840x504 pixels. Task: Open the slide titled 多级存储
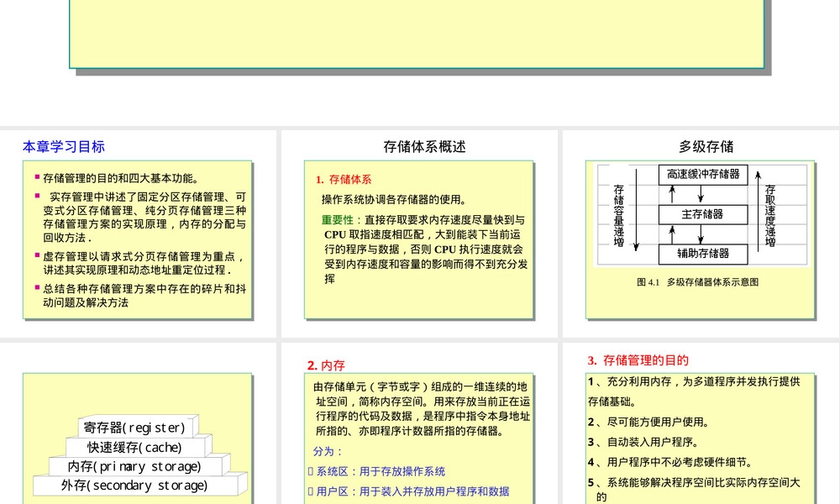coord(701,234)
